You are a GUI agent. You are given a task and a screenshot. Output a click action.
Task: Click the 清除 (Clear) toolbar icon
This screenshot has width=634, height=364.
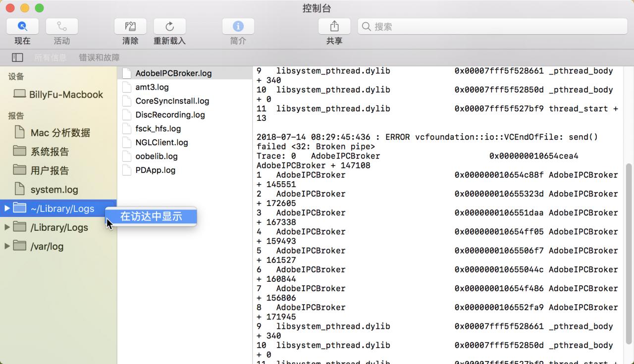coord(130,26)
